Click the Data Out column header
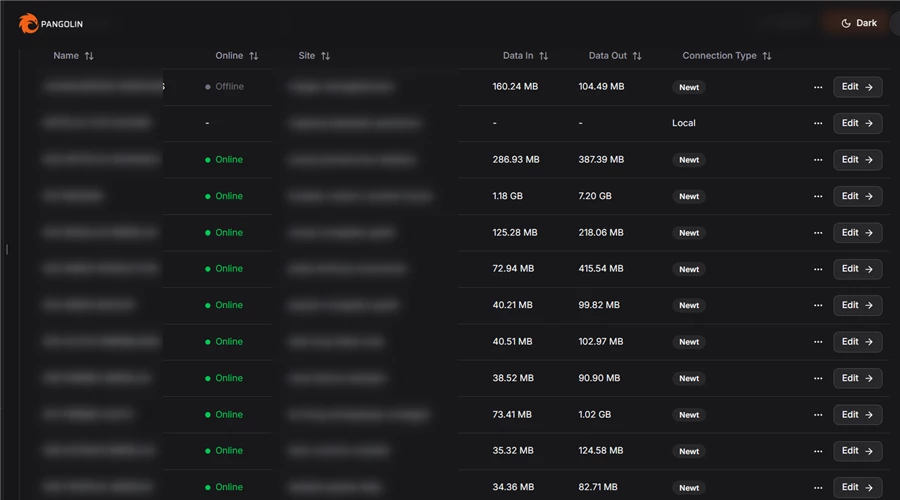This screenshot has width=900, height=500. click(x=608, y=56)
